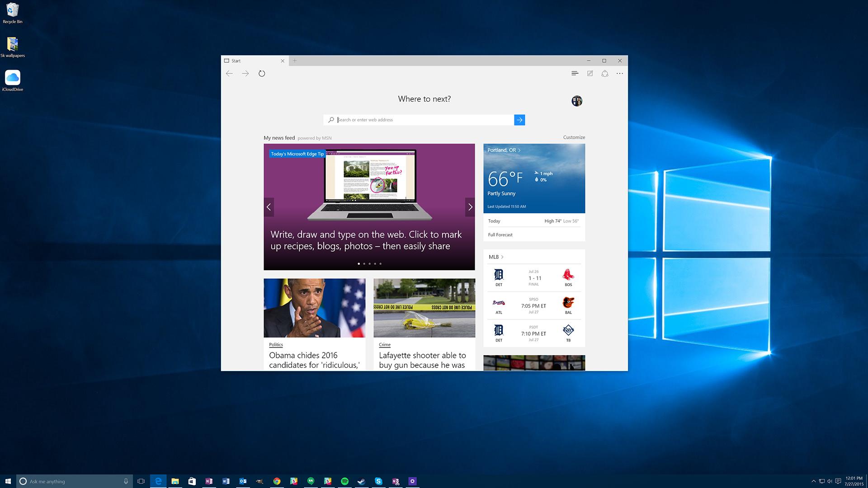This screenshot has width=868, height=488.
Task: Open Spotify from taskbar icon
Action: (344, 481)
